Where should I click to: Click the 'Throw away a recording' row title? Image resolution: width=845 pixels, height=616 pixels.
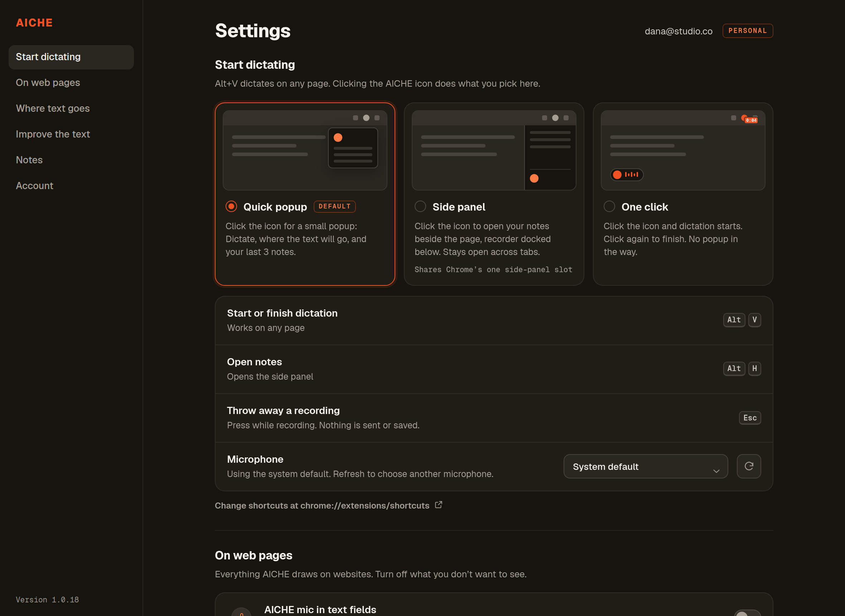(x=283, y=410)
